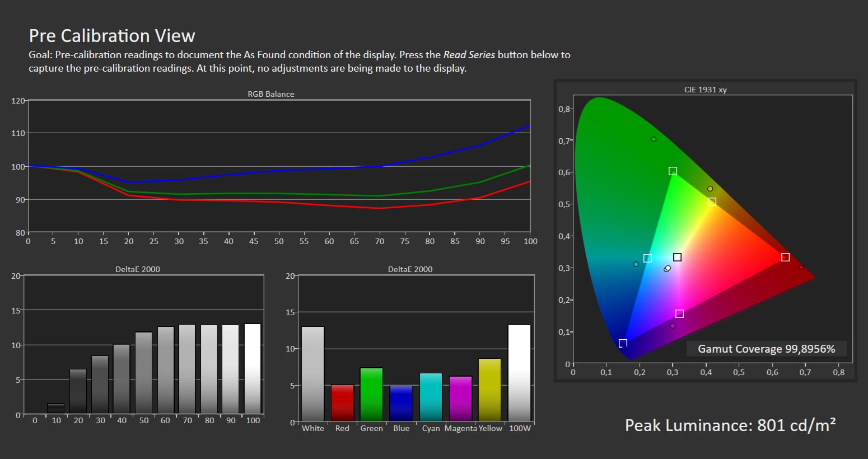The image size is (868, 459).
Task: Click the magenta target square in CIE diagram
Action: click(679, 314)
